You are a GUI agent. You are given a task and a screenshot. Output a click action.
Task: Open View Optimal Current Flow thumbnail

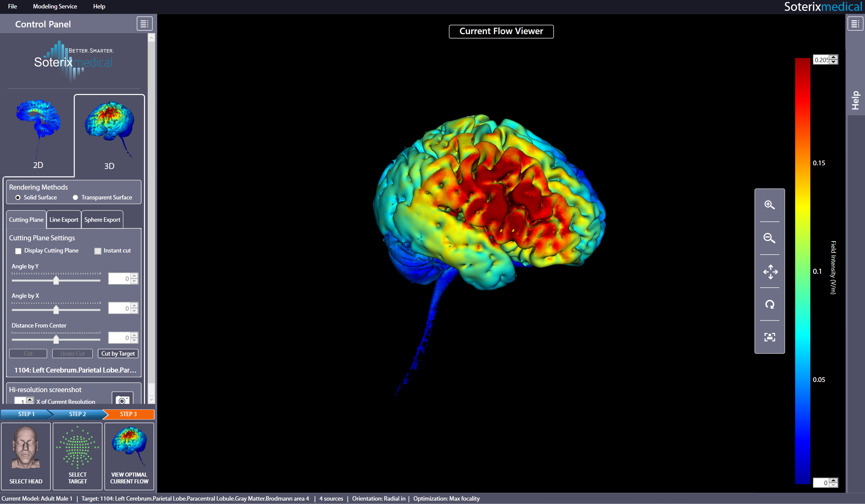129,456
